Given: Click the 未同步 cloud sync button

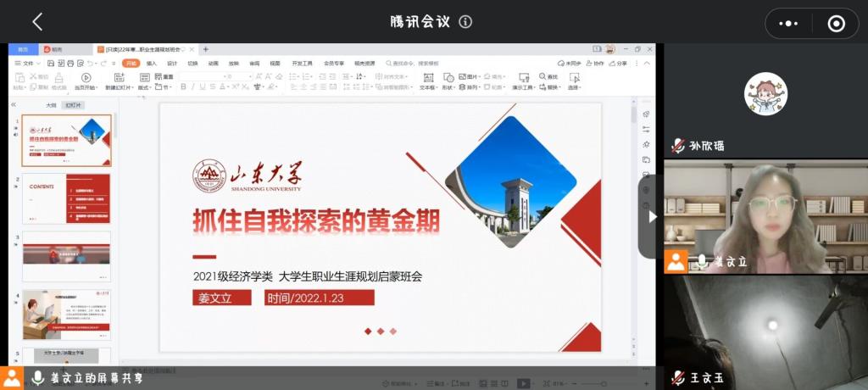Looking at the screenshot, I should [569, 63].
